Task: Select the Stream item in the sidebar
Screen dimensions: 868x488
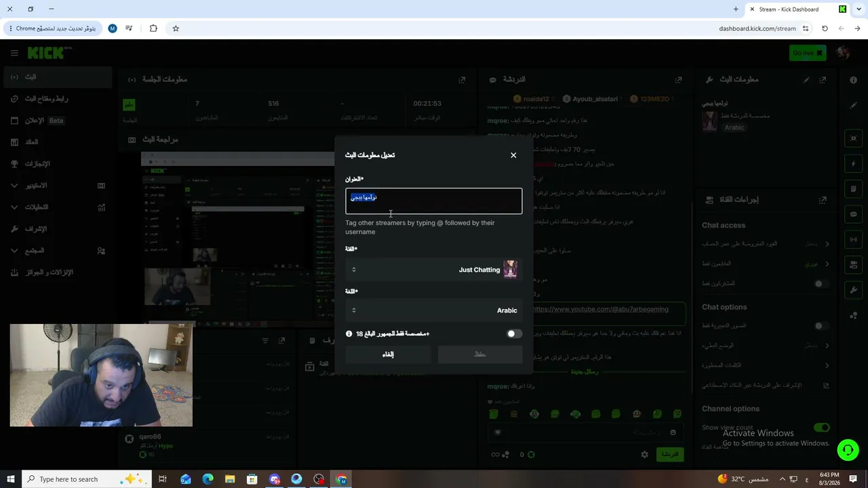Action: [57, 77]
